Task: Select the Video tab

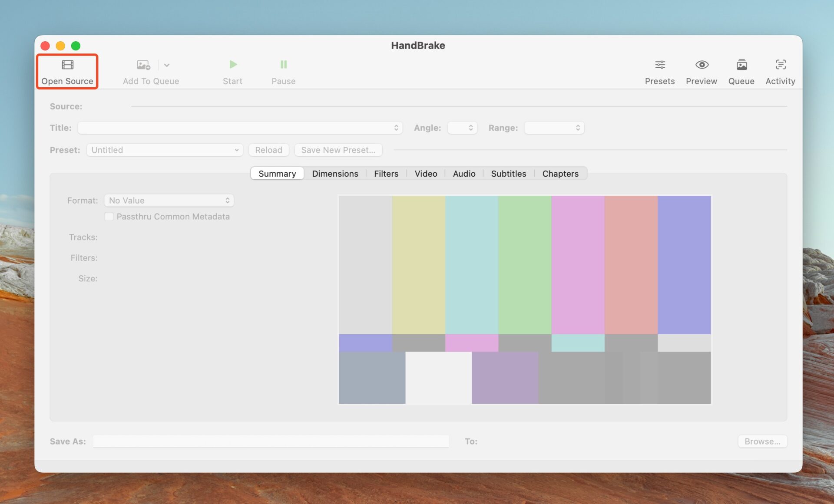Action: (x=426, y=174)
